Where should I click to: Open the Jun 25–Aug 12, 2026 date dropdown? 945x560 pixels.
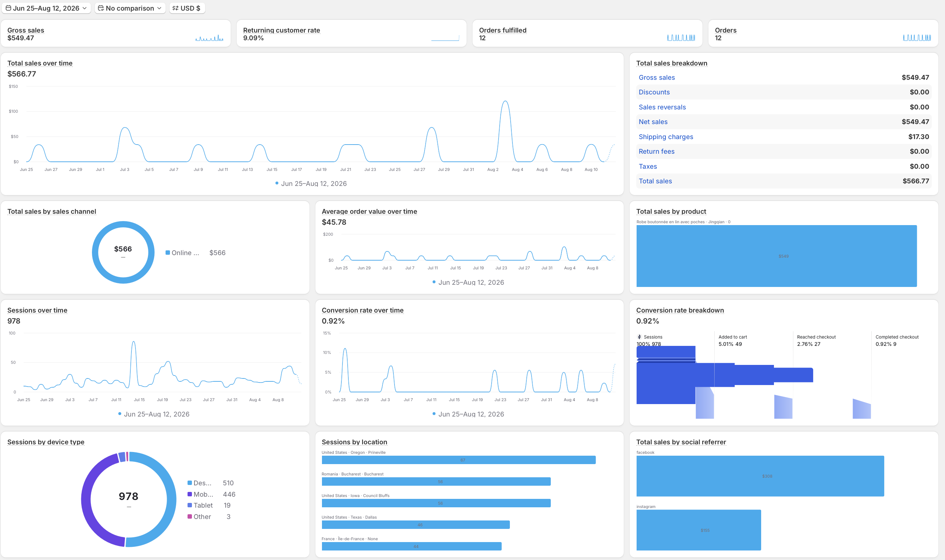[x=46, y=8]
